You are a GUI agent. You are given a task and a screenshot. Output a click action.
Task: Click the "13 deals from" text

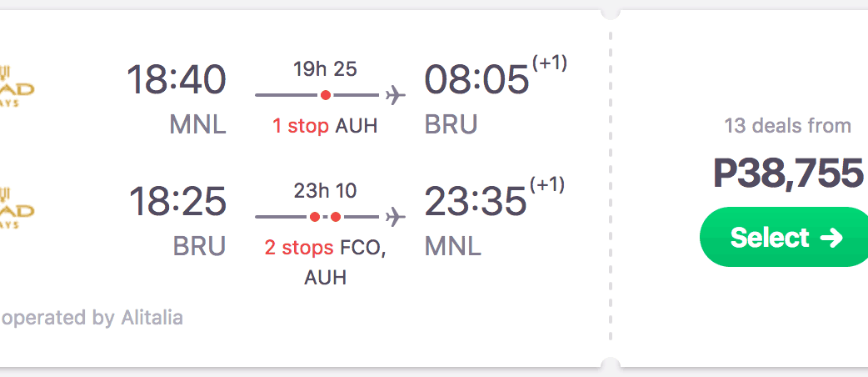788,126
